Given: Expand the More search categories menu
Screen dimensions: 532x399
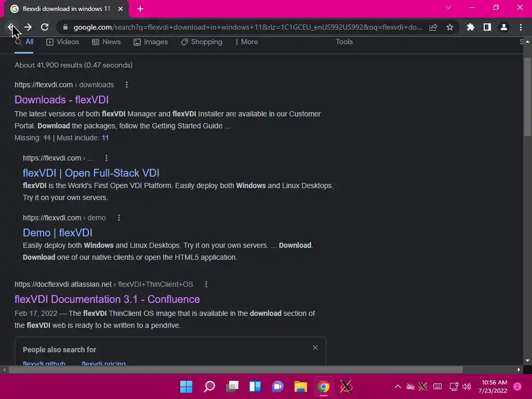Looking at the screenshot, I should [247, 42].
